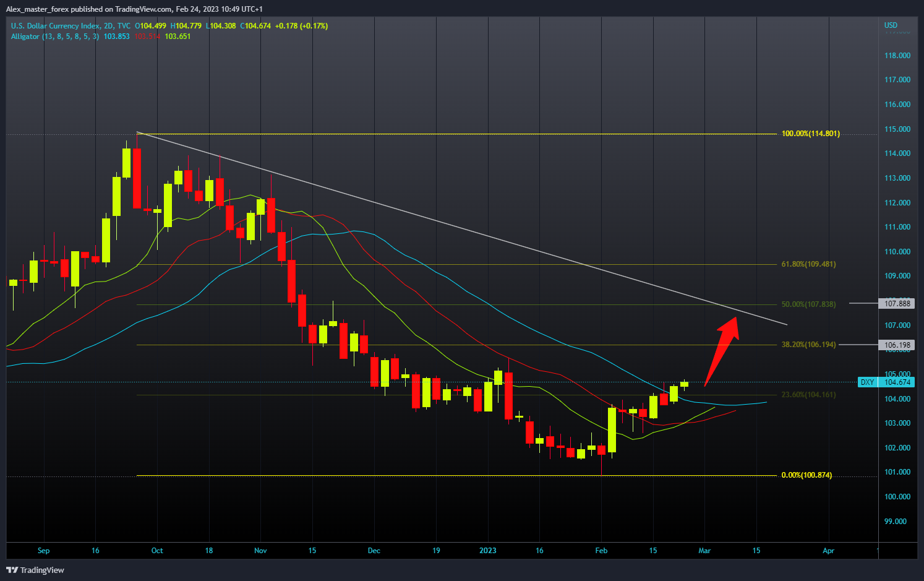Click the Nov label on time axis
Screen dimensions: 924x581
[x=260, y=551]
